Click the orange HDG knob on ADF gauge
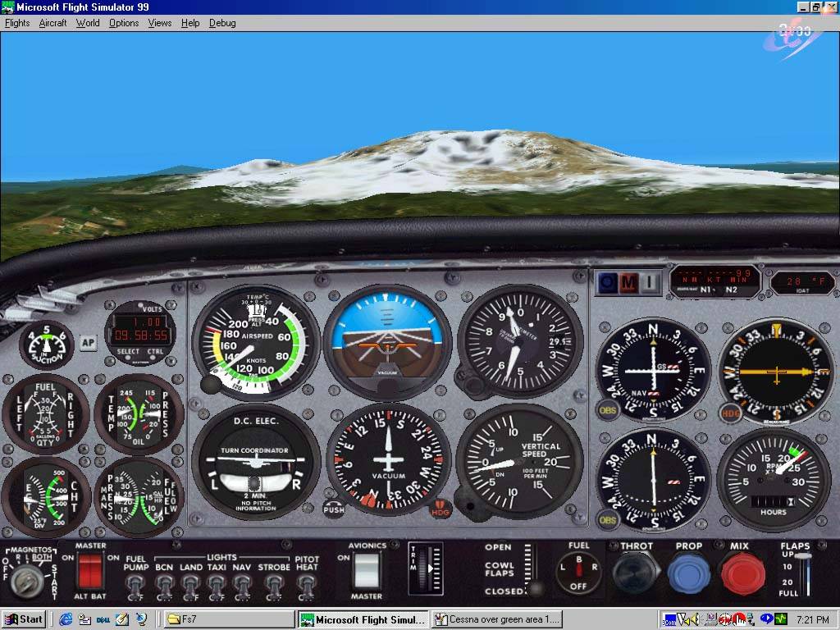 [x=731, y=413]
